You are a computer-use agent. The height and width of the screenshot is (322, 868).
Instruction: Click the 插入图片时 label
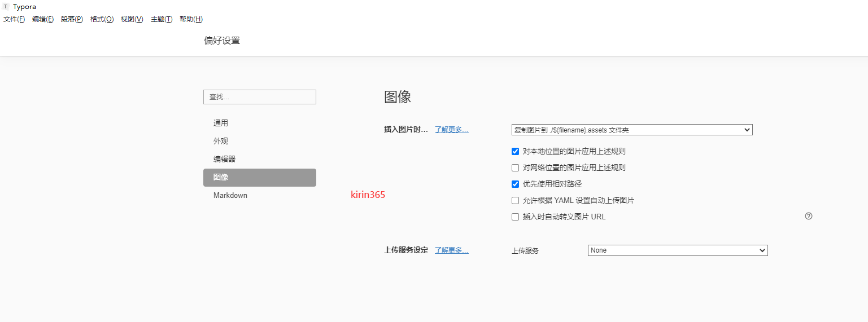tap(406, 129)
